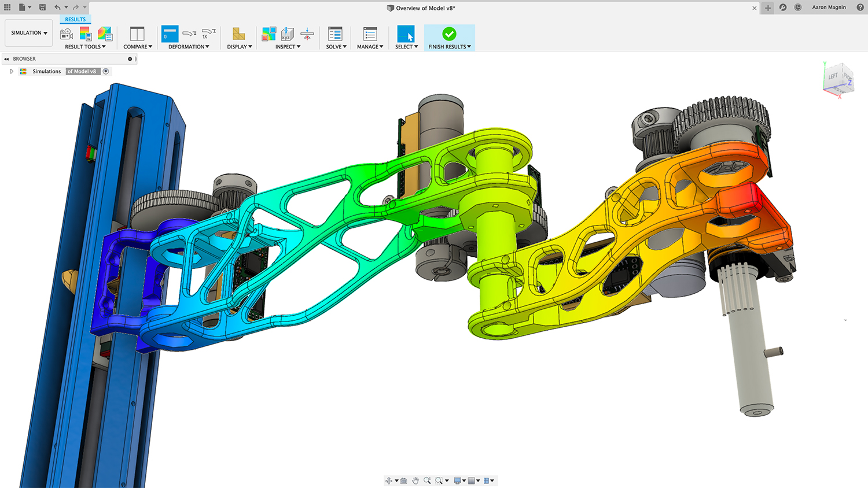Expand the SOLVE dropdown
The height and width of the screenshot is (488, 868).
[x=336, y=47]
